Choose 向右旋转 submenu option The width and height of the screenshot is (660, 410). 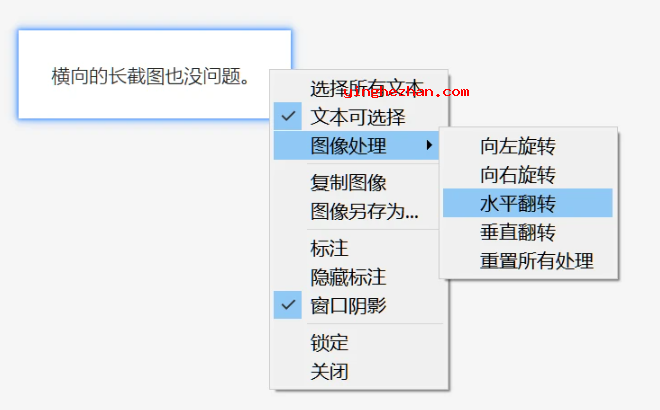coord(528,175)
